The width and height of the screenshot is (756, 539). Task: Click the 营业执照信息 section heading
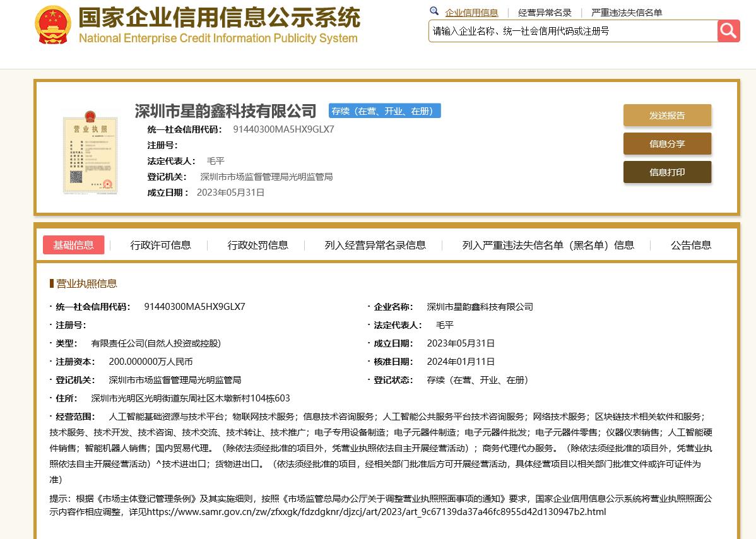pyautogui.click(x=87, y=283)
